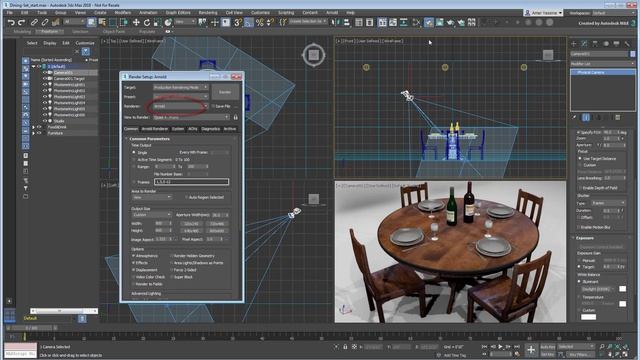Open the Modify tab in command panel

[584, 43]
